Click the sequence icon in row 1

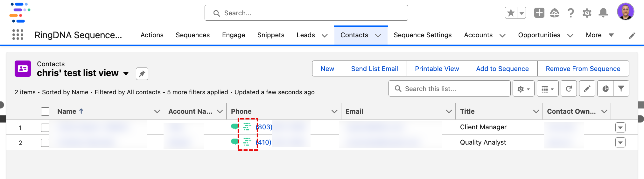[x=247, y=127]
